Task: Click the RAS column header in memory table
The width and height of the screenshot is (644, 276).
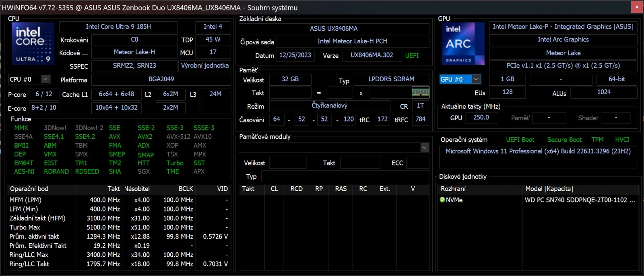Action: tap(341, 189)
